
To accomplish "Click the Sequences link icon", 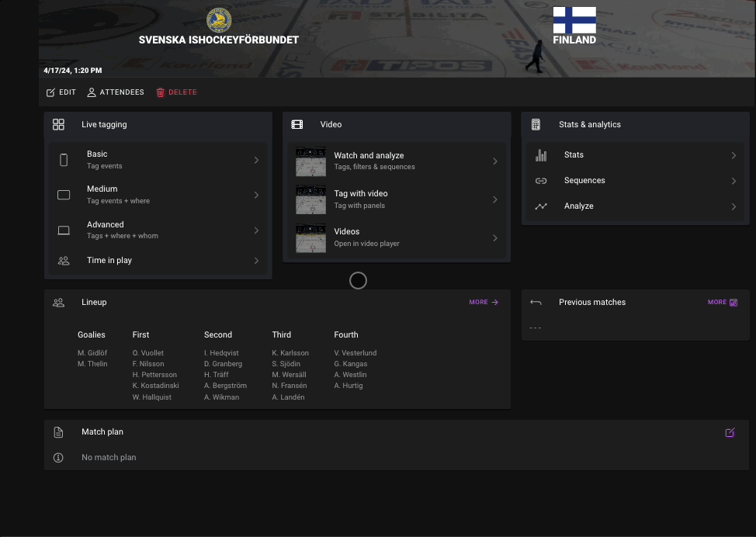I will 541,180.
